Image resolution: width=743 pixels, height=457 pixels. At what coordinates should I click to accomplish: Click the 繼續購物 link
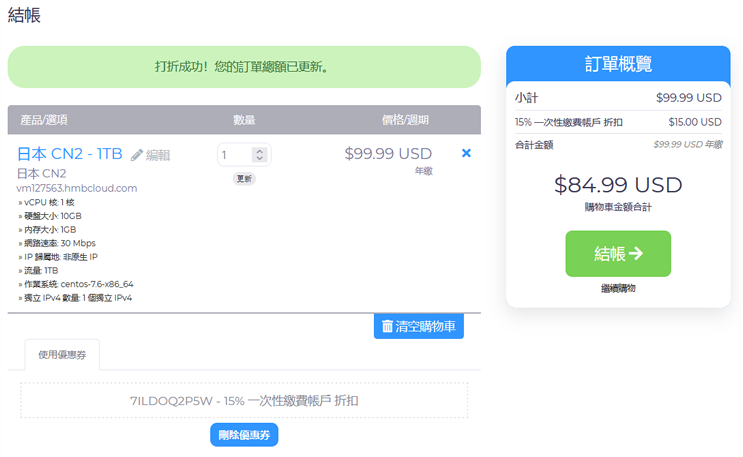click(618, 288)
